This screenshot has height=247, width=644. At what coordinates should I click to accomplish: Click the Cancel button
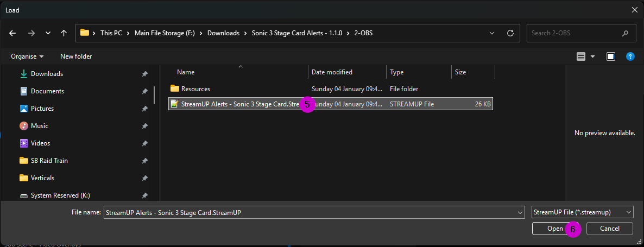click(x=609, y=229)
